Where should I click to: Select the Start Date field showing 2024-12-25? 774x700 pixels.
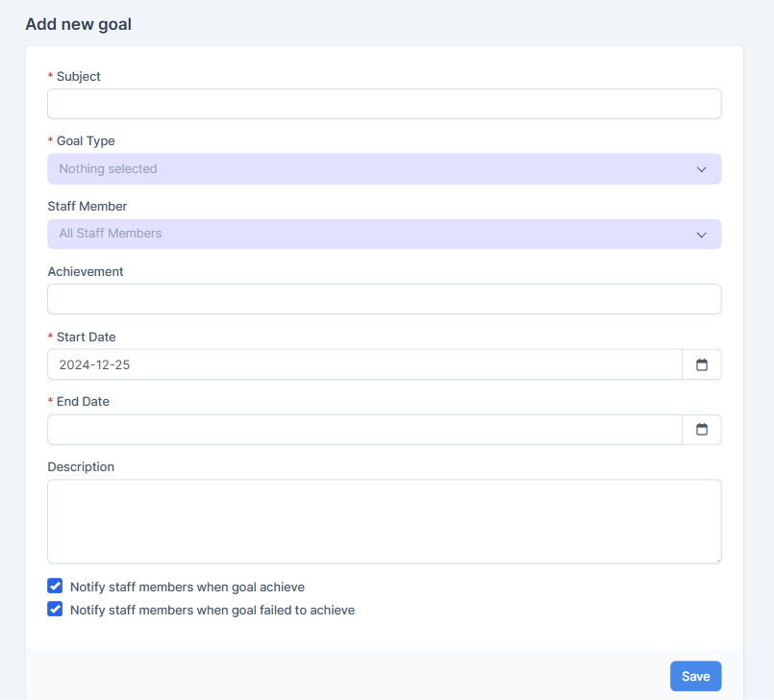[x=364, y=364]
